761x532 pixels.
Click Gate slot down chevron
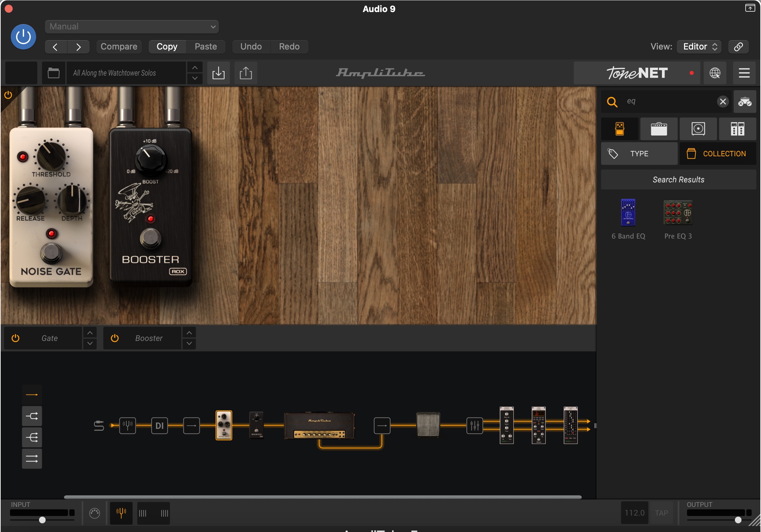coord(90,344)
